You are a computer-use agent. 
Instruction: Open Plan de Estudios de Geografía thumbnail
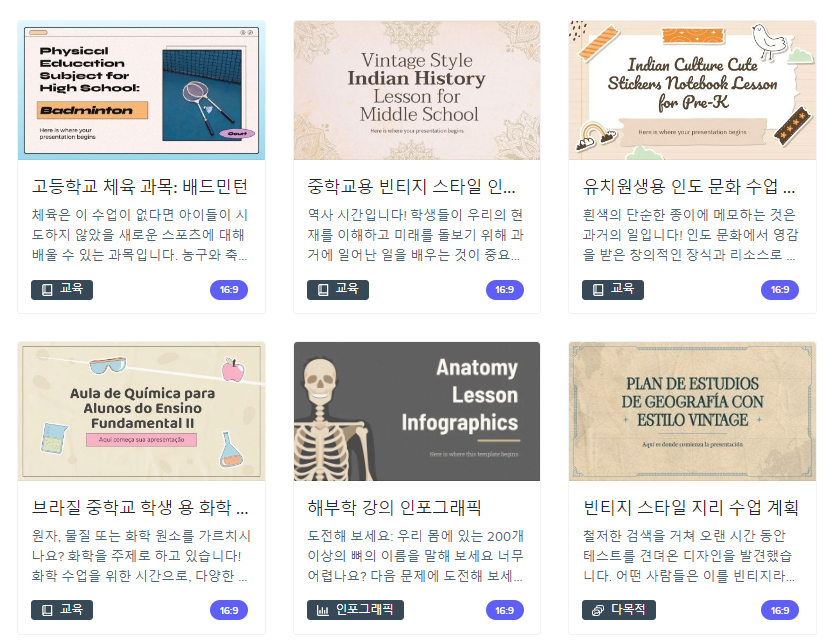[693, 411]
